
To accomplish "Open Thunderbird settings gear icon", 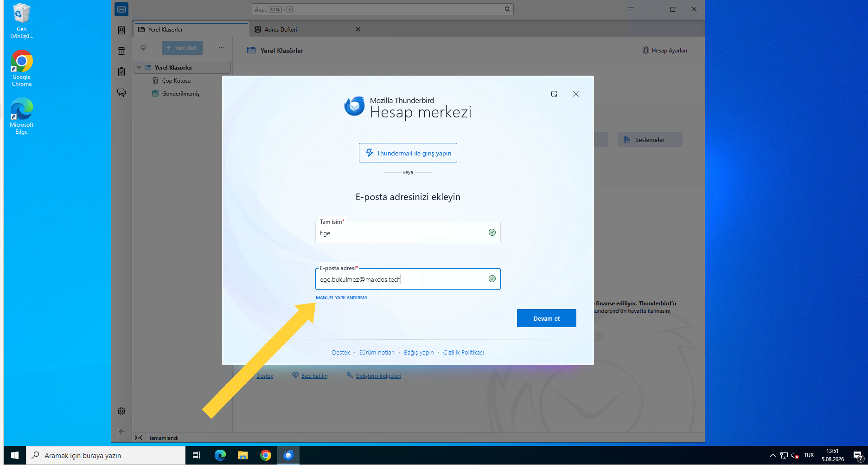I will [121, 411].
